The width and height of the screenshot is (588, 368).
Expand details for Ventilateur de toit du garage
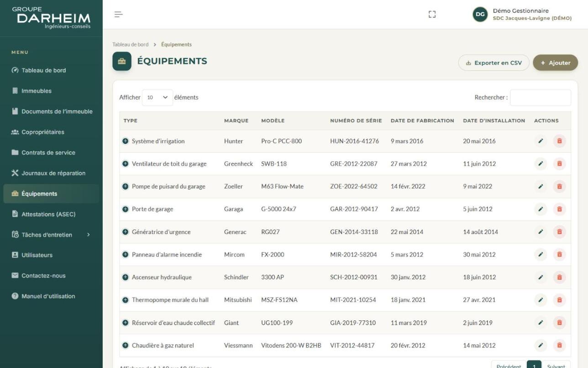click(126, 164)
